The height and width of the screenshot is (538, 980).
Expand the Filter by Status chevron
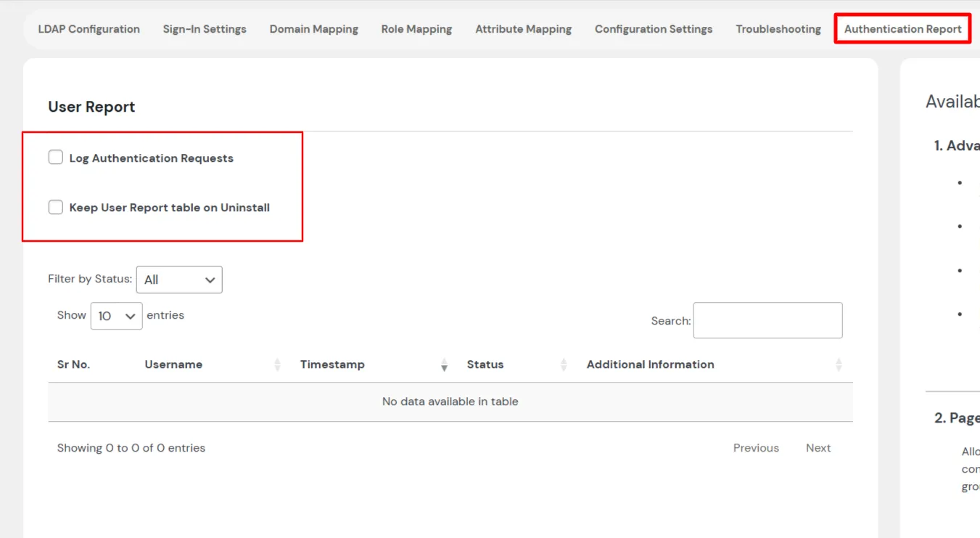(210, 280)
